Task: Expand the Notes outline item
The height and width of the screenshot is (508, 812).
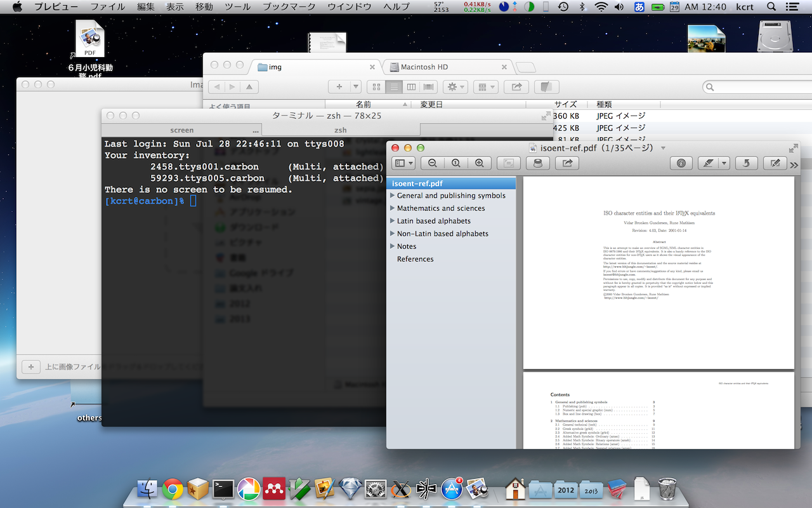Action: pos(393,246)
